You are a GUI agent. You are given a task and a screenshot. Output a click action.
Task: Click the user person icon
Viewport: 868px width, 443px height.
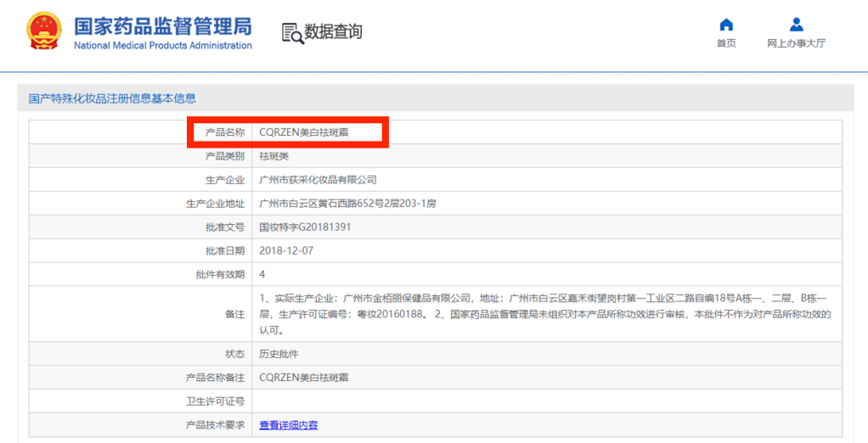tap(796, 25)
